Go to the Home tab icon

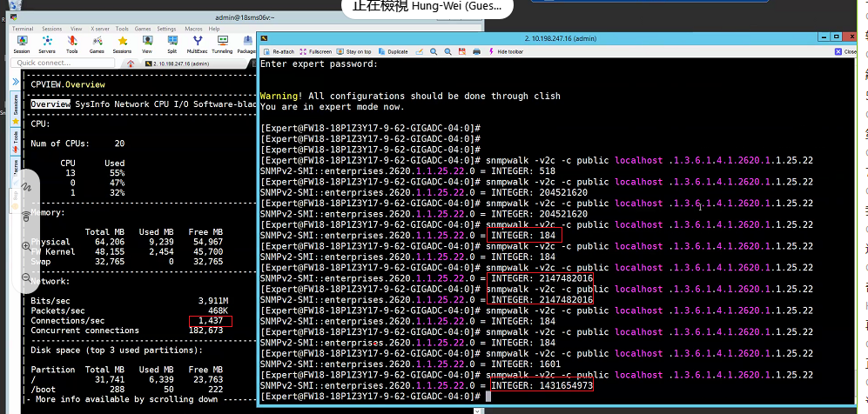click(131, 63)
